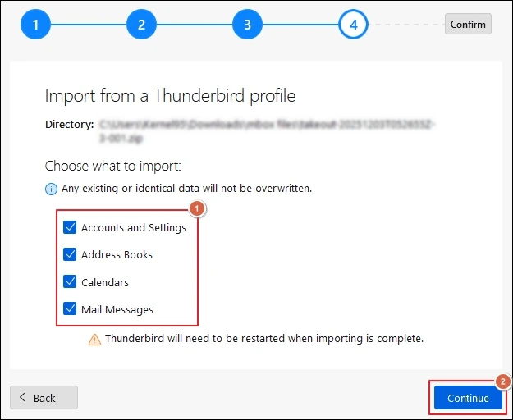Click the restart warning message text

click(264, 339)
